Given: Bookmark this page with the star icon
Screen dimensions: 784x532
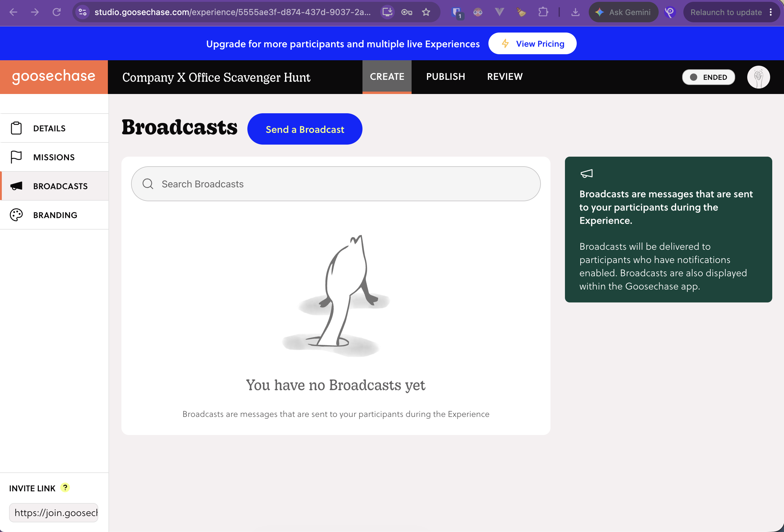Looking at the screenshot, I should coord(426,12).
